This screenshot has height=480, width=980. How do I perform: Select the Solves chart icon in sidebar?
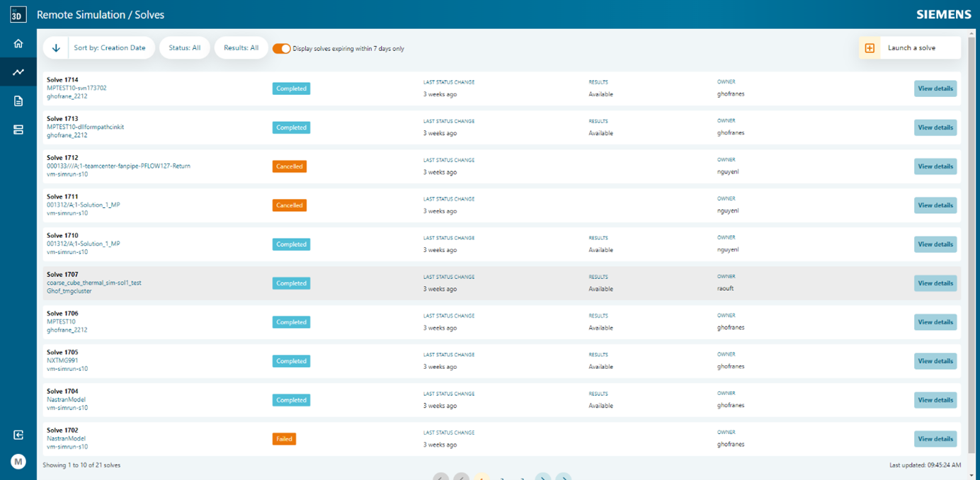(x=18, y=72)
